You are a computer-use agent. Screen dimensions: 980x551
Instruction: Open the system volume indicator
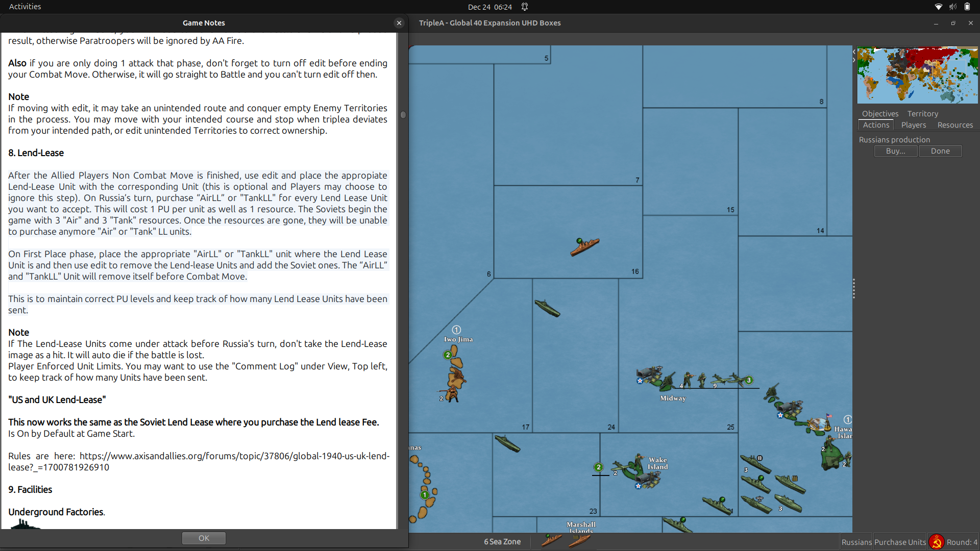click(x=952, y=7)
